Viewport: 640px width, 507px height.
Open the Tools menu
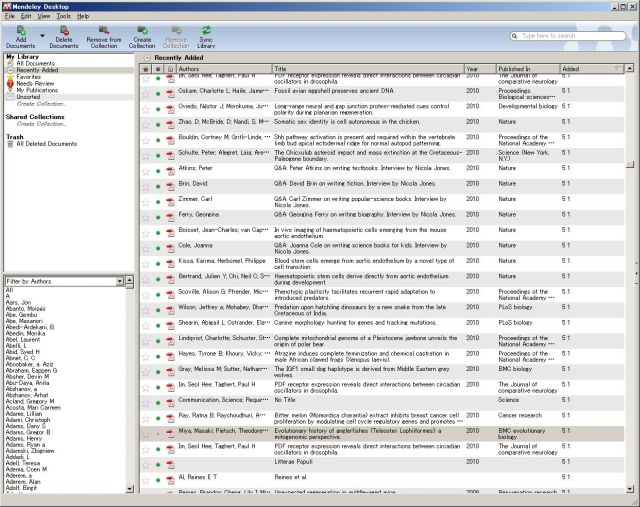63,16
